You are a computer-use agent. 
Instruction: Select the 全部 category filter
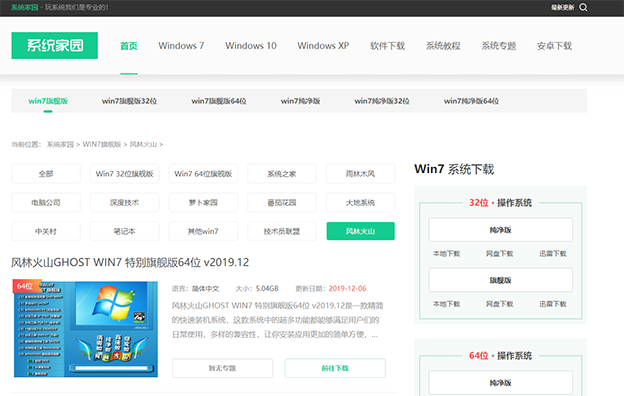(x=46, y=174)
